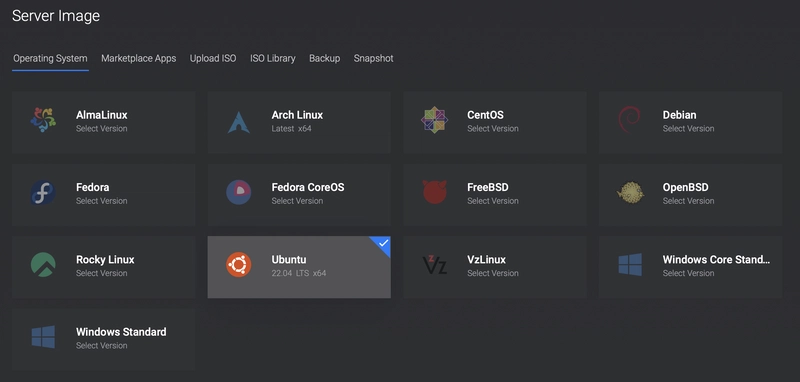Select the AlmaLinux name label
The width and height of the screenshot is (800, 382).
[102, 115]
